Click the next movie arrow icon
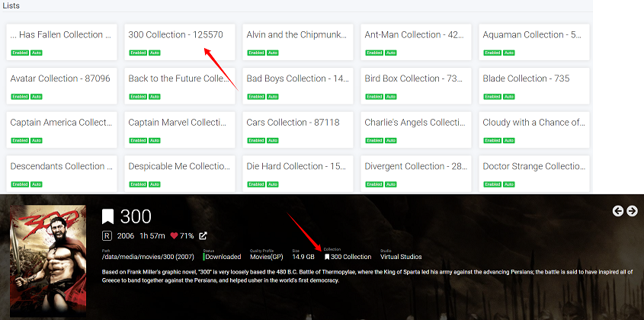This screenshot has height=320, width=644. [632, 211]
